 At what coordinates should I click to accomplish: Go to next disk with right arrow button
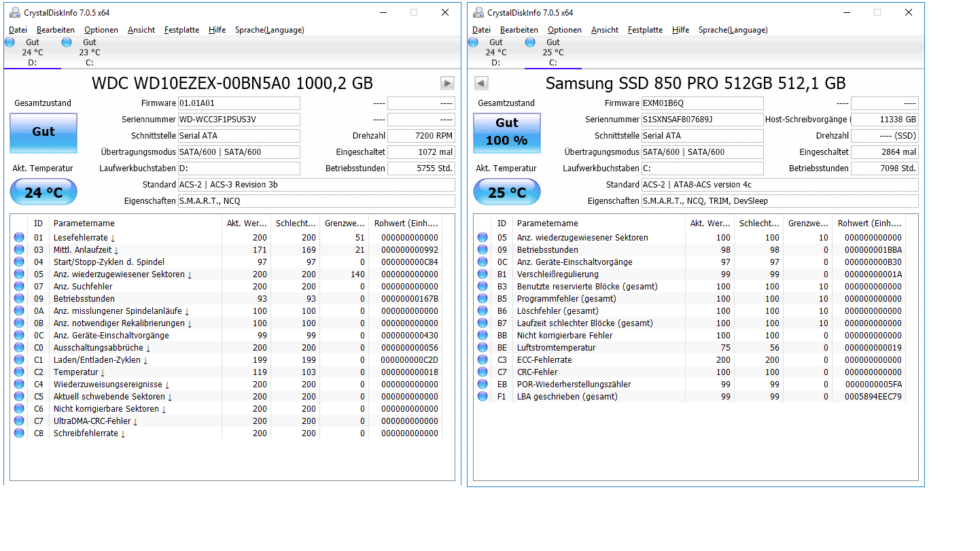click(447, 83)
